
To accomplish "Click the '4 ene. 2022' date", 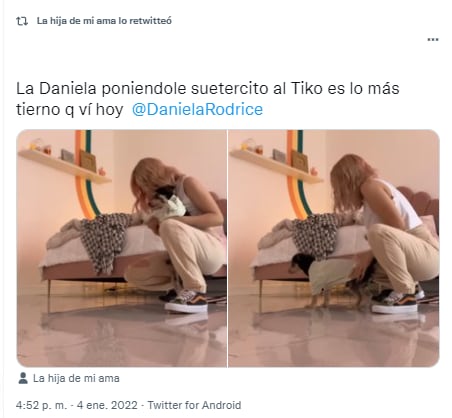I will tap(107, 405).
